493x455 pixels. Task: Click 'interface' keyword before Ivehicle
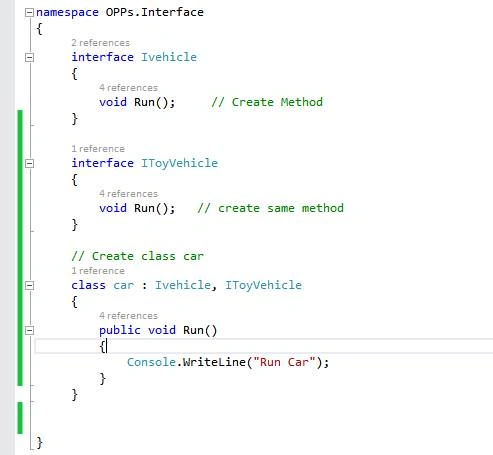pyautogui.click(x=102, y=57)
